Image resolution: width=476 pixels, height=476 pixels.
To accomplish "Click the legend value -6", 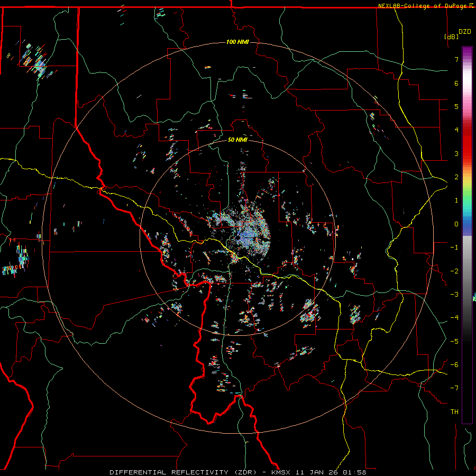I will [454, 365].
